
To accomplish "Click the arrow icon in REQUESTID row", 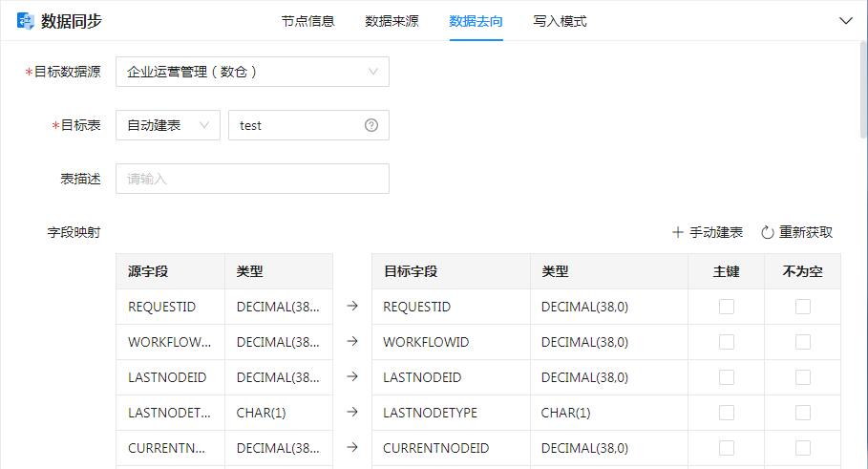I will tap(351, 307).
